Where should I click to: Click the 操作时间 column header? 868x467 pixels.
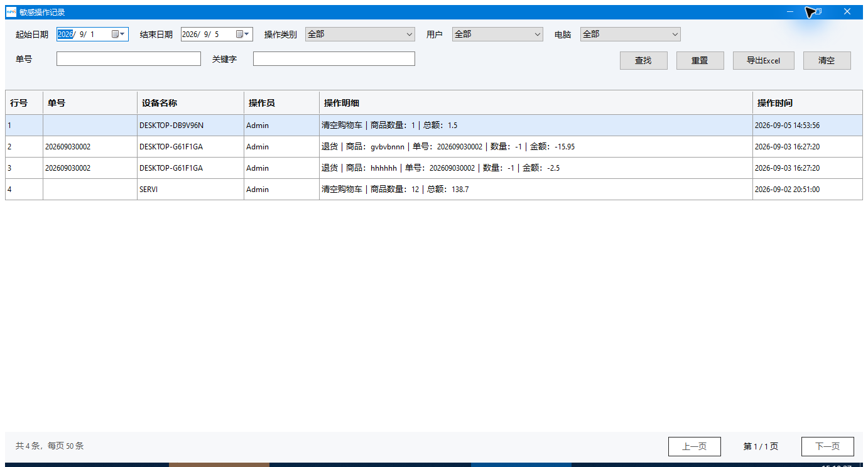[808, 103]
